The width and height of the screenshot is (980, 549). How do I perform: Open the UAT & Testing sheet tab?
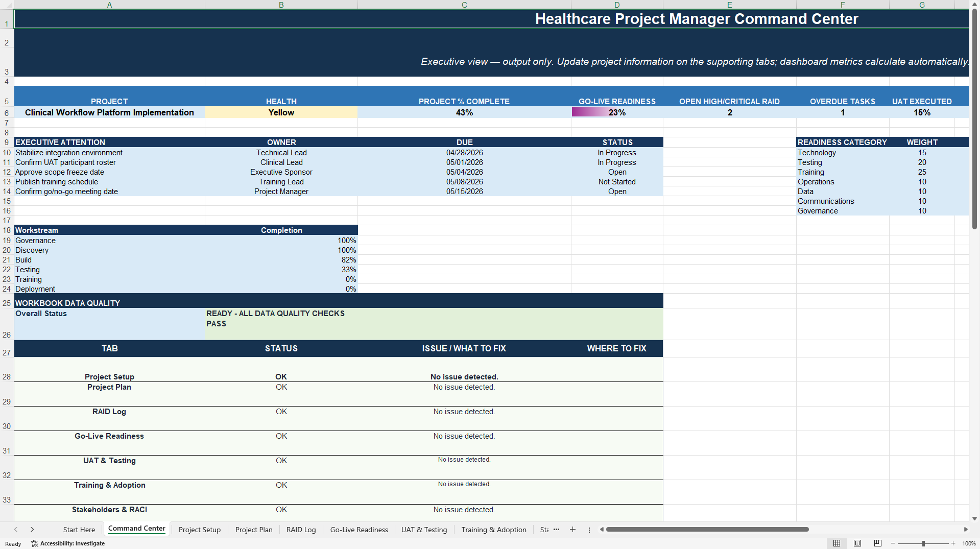pyautogui.click(x=424, y=530)
